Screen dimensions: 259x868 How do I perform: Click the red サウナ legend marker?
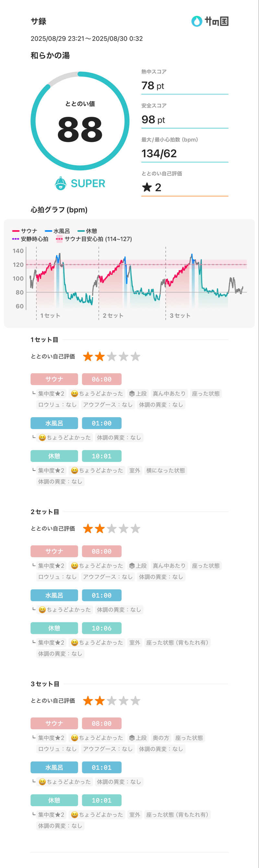(x=16, y=231)
